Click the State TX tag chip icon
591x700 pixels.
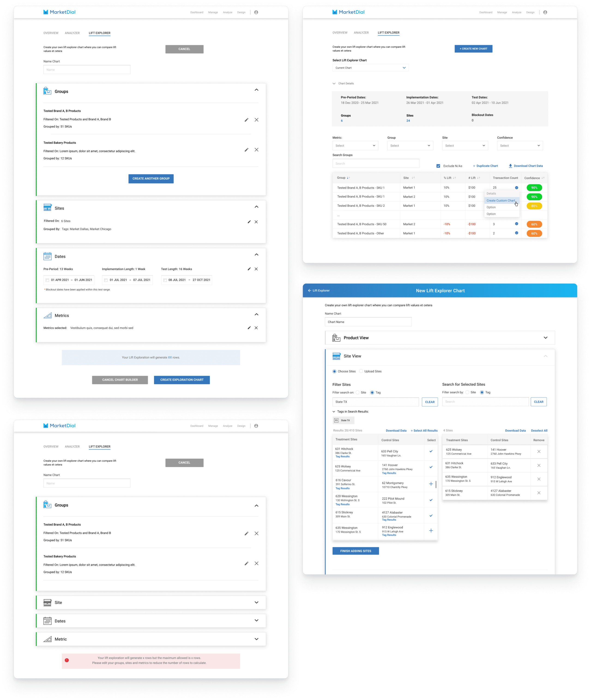click(x=336, y=420)
